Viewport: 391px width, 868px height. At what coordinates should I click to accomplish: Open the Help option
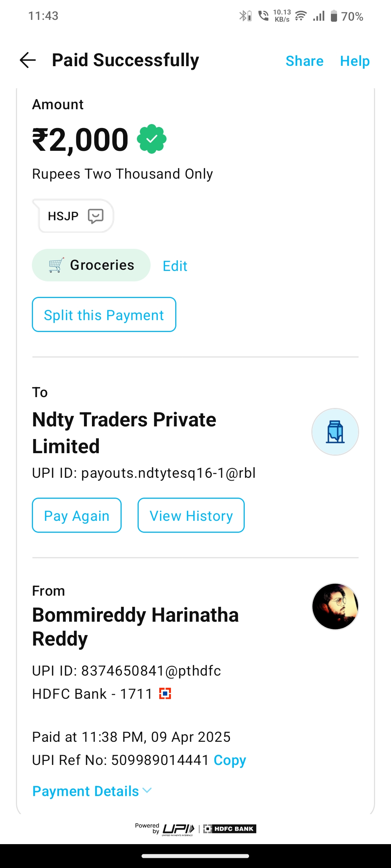point(355,61)
